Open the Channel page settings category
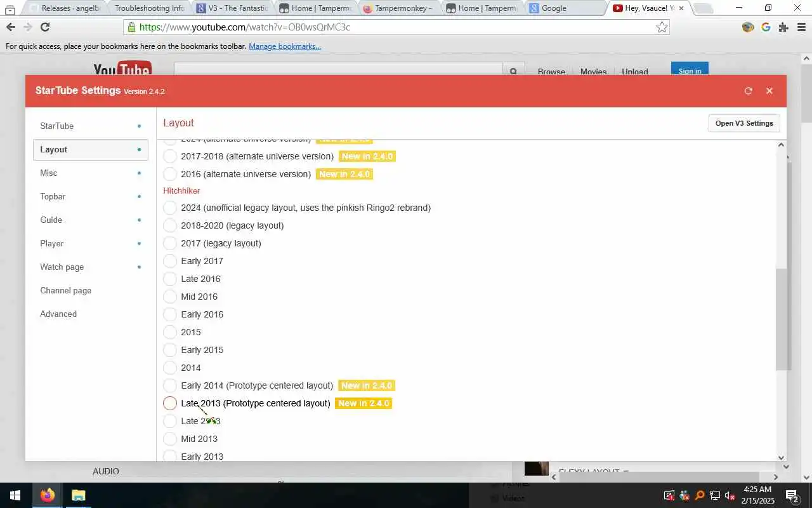812x508 pixels. [x=91, y=290]
